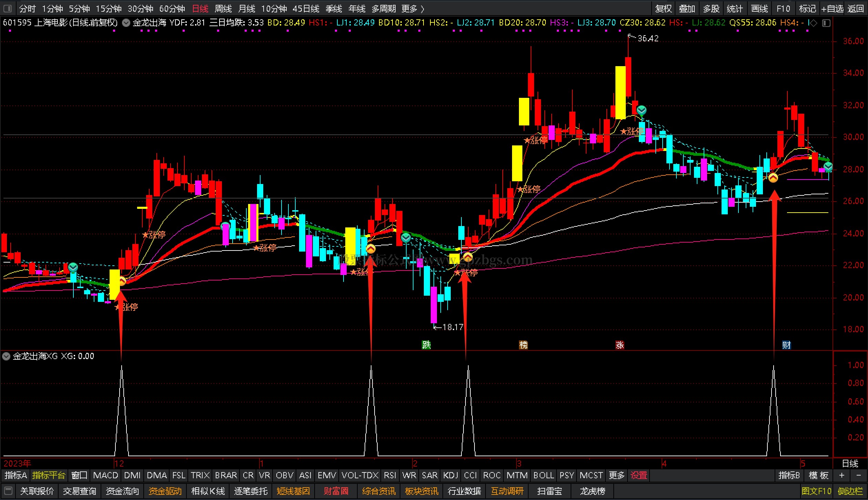Viewport: 868px width, 500px height.
Task: Select the RSI indicator
Action: (390, 476)
